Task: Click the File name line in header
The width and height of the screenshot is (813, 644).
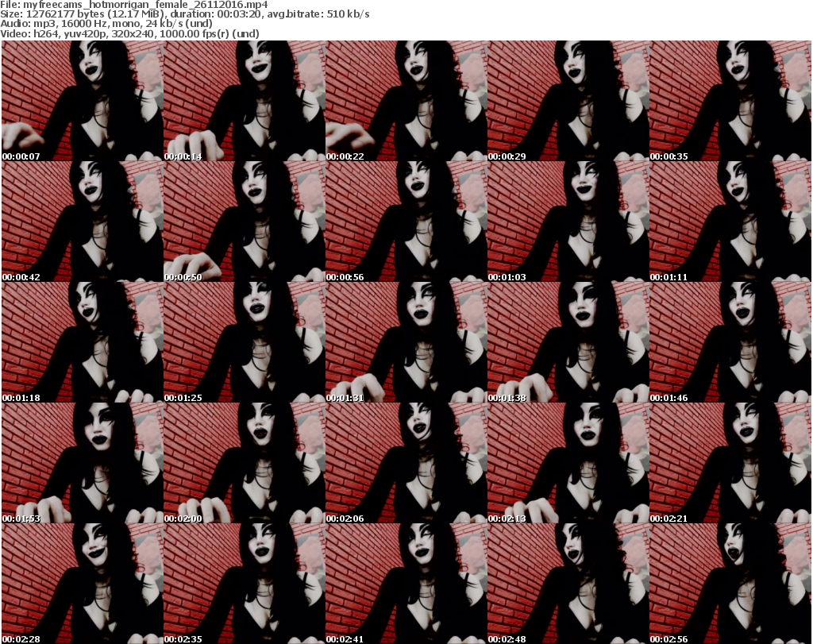Action: point(133,5)
